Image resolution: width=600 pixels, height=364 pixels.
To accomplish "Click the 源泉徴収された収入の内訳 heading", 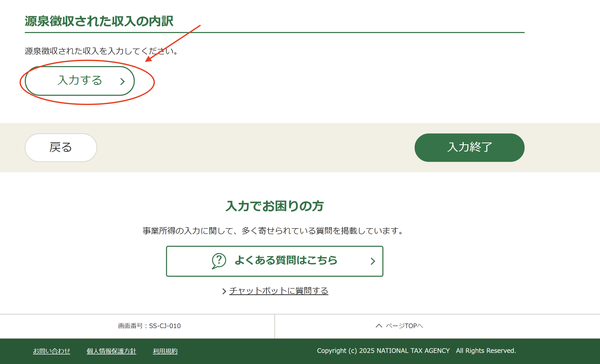I will [x=99, y=21].
